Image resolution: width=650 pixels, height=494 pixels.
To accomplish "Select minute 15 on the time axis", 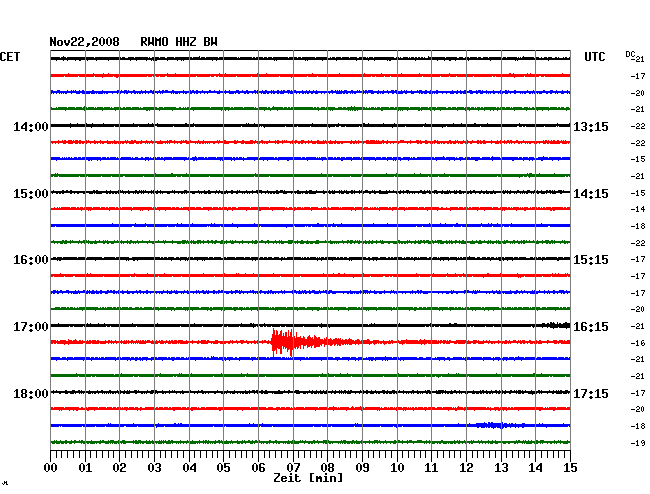I will point(570,468).
